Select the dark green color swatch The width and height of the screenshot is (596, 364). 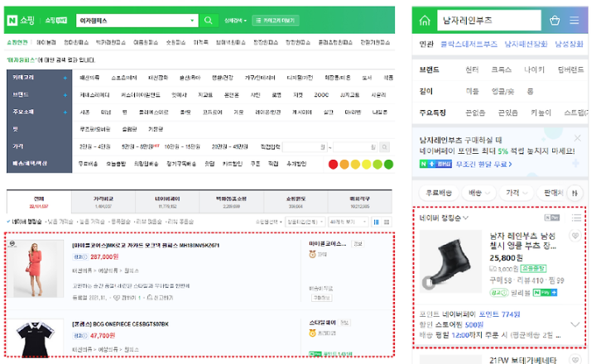coord(388,165)
